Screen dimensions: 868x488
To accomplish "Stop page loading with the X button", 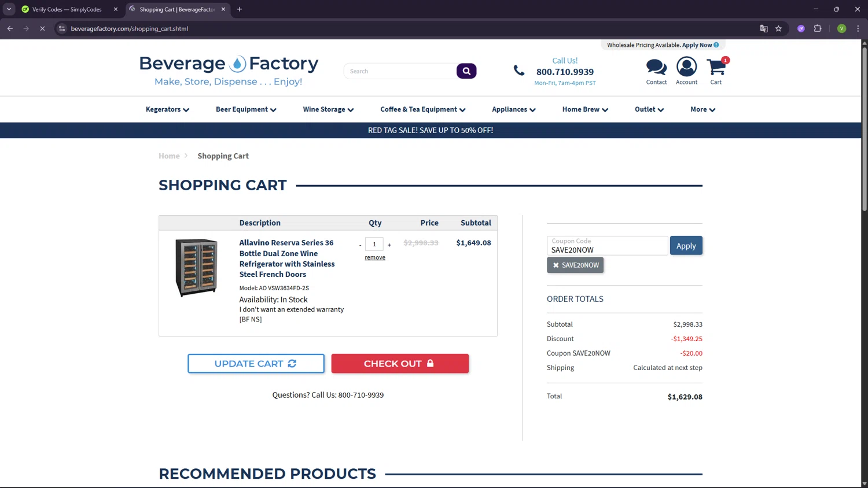I will (x=42, y=28).
